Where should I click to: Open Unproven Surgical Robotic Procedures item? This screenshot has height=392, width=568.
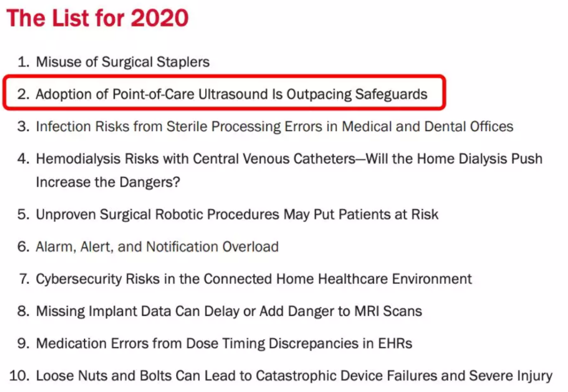click(x=237, y=214)
